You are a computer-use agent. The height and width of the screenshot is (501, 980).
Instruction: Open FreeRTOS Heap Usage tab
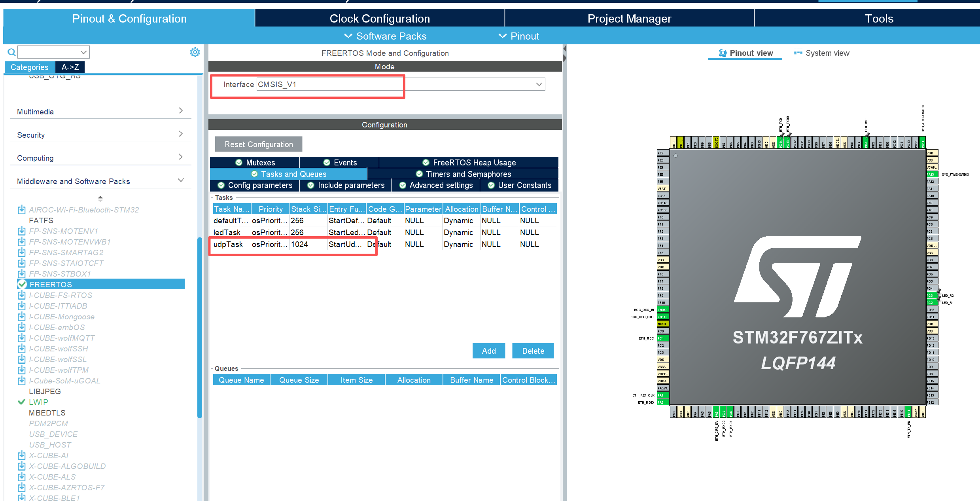coord(469,162)
